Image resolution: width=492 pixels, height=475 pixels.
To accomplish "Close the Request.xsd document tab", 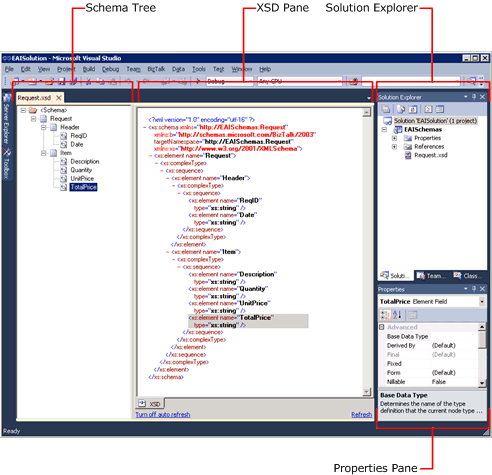I will pyautogui.click(x=59, y=98).
